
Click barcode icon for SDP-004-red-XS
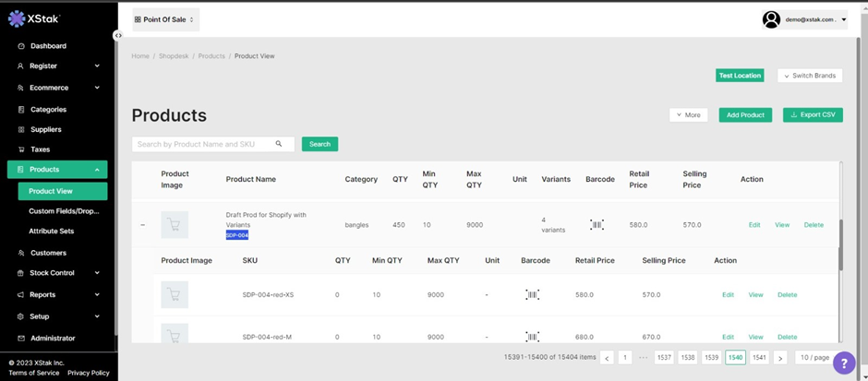click(533, 294)
